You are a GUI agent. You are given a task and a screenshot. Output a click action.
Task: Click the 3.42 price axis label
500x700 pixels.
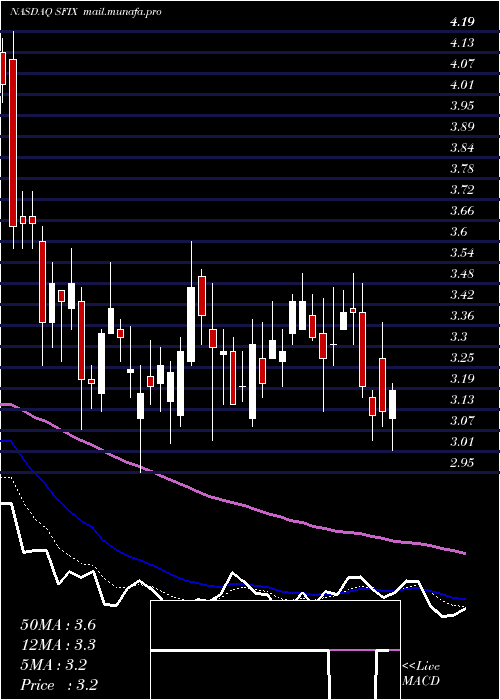(462, 295)
